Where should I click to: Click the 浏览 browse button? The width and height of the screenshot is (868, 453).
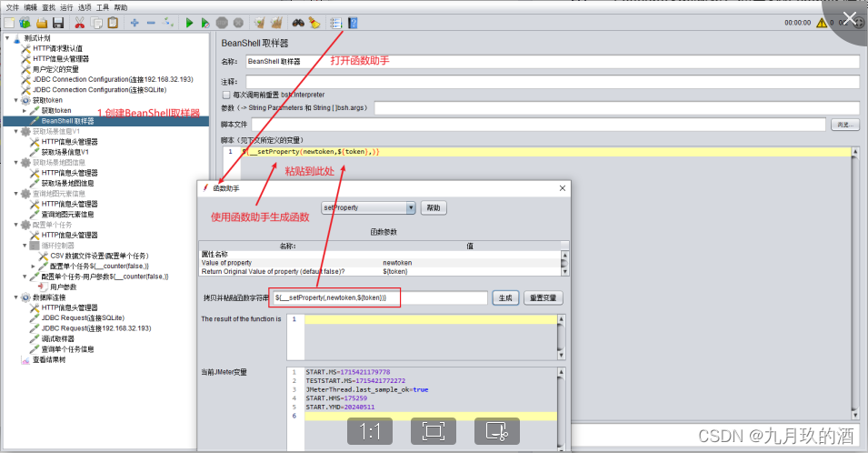click(844, 125)
